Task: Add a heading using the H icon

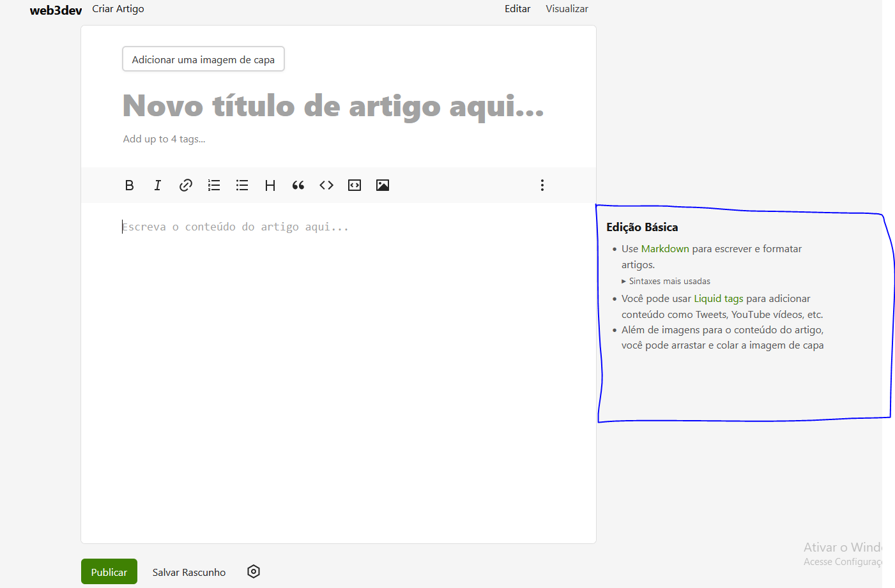Action: pyautogui.click(x=270, y=185)
